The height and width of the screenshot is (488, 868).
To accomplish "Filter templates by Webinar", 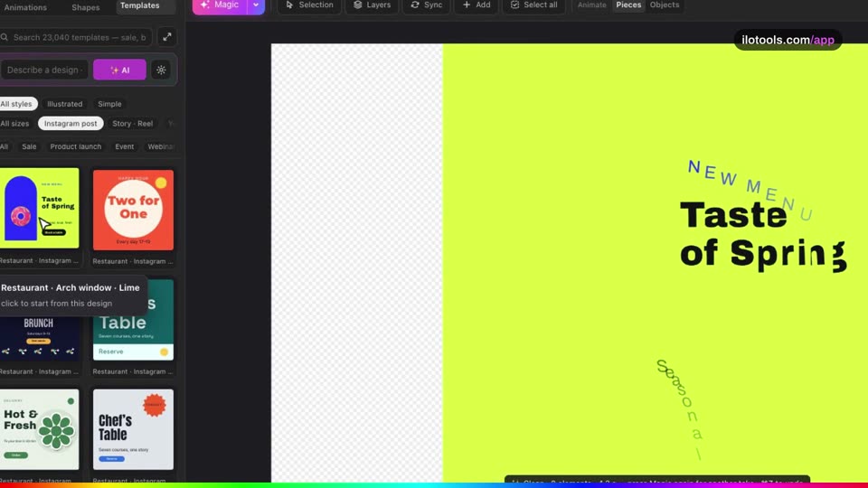I will click(x=161, y=146).
